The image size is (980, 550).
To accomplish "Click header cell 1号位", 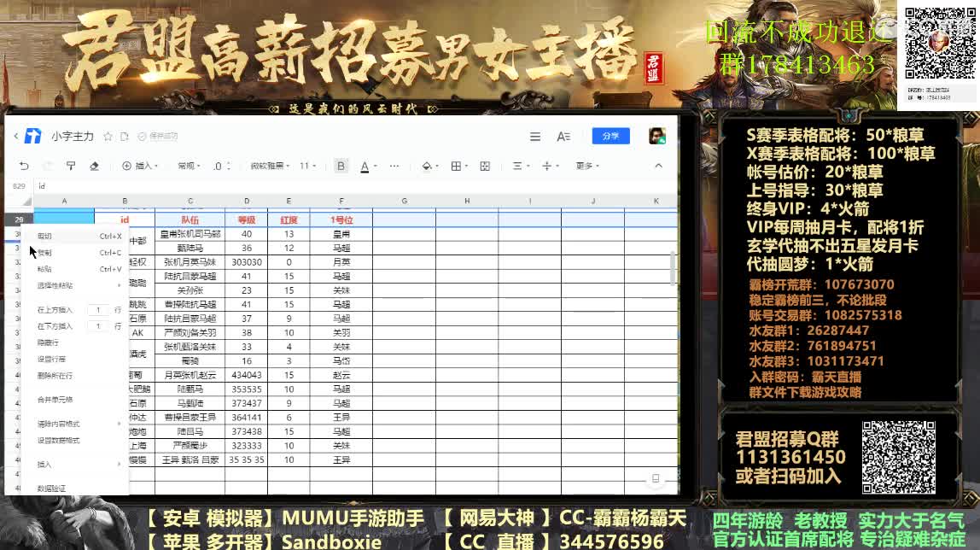I will [341, 220].
